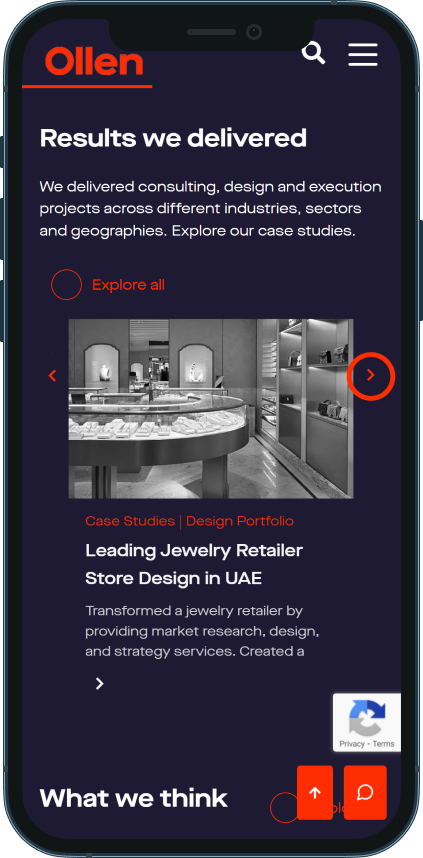The image size is (423, 858).
Task: Open the hamburger menu
Action: tap(363, 55)
